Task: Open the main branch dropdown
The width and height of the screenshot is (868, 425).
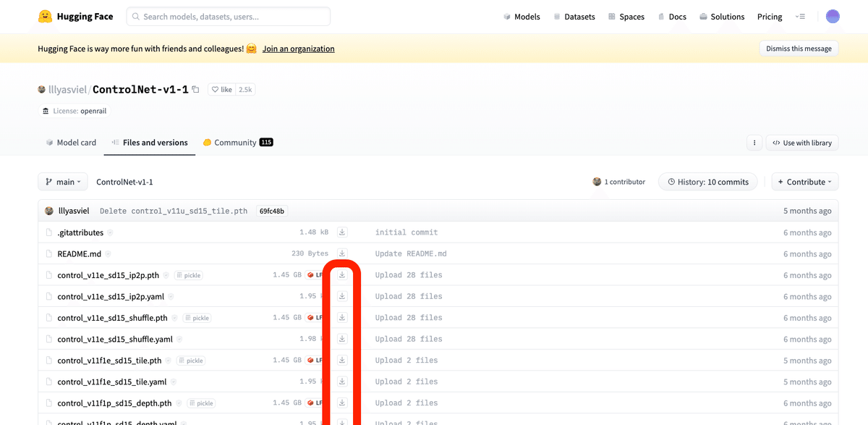Action: point(63,182)
